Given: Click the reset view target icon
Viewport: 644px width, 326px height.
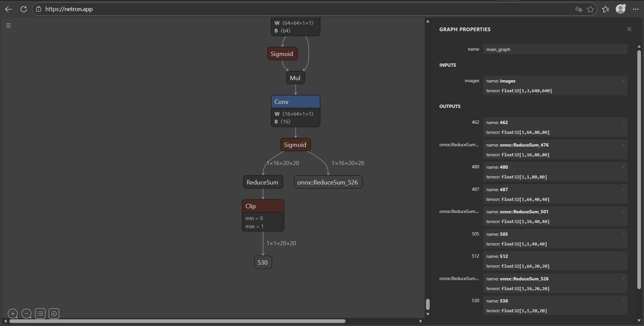Looking at the screenshot, I should pyautogui.click(x=54, y=314).
